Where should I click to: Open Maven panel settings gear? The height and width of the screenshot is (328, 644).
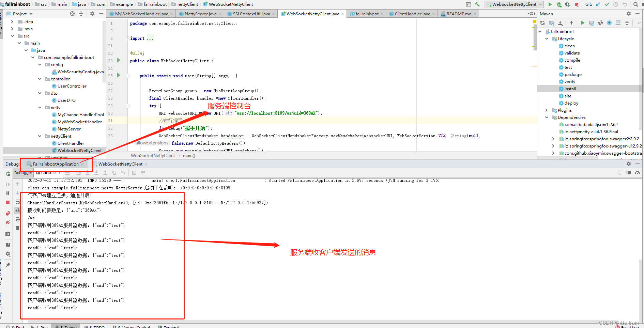tap(629, 14)
